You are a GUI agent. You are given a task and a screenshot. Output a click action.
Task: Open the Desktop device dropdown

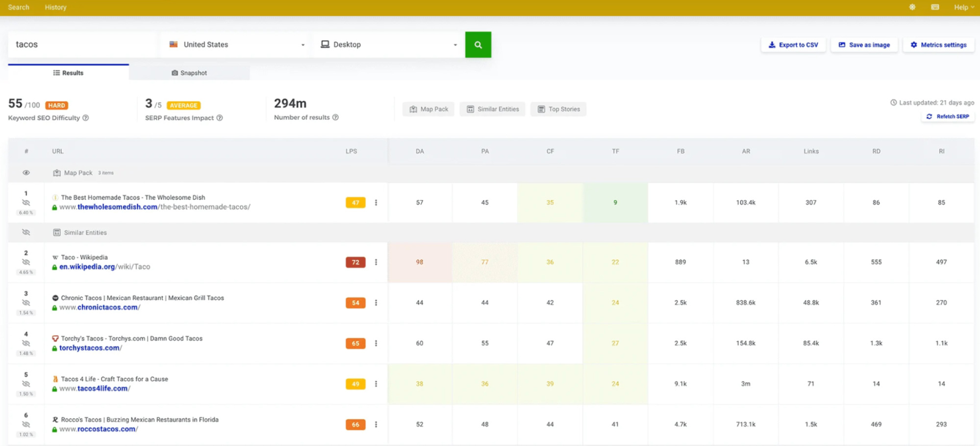point(388,44)
